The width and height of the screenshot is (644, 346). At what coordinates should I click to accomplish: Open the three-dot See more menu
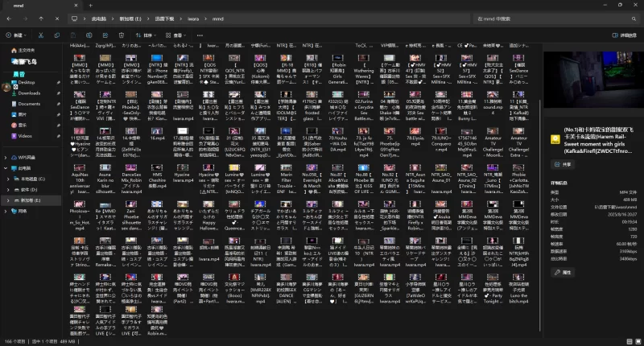(x=200, y=35)
